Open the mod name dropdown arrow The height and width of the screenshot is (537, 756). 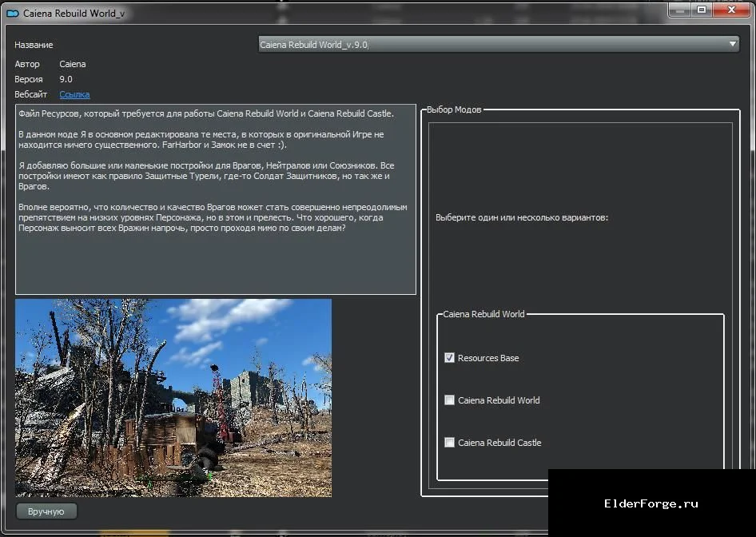(x=732, y=44)
